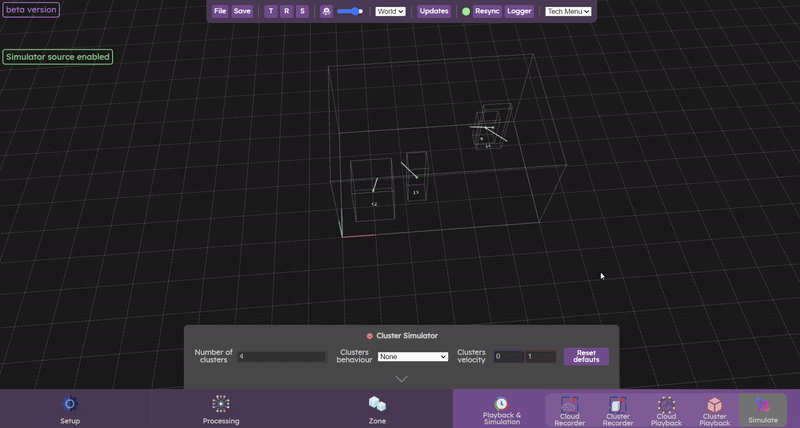Select the T translate tool
800x428 pixels.
271,11
